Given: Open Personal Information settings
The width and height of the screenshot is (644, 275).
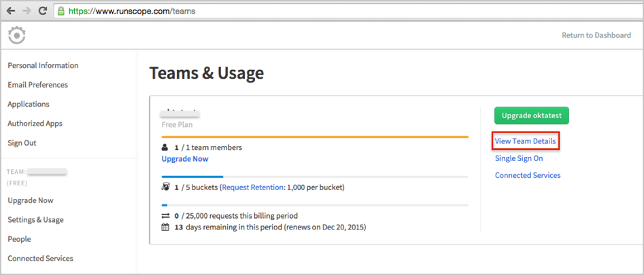Looking at the screenshot, I should (43, 66).
